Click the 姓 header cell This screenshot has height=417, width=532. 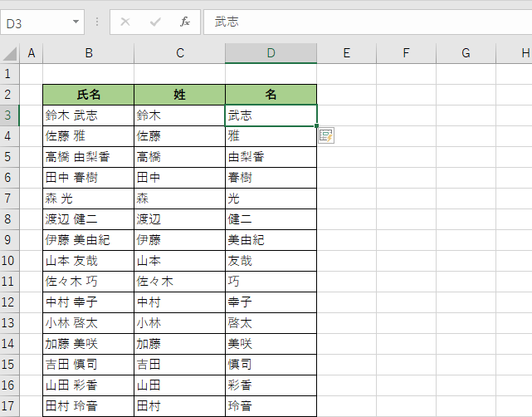180,95
